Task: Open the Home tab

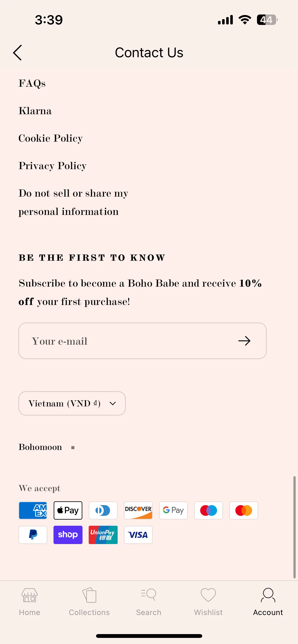Action: click(30, 602)
